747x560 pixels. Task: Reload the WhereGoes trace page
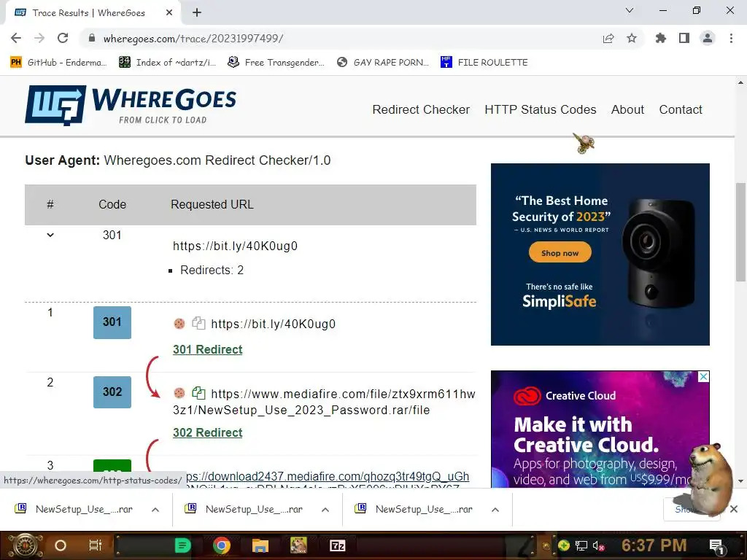click(x=63, y=38)
